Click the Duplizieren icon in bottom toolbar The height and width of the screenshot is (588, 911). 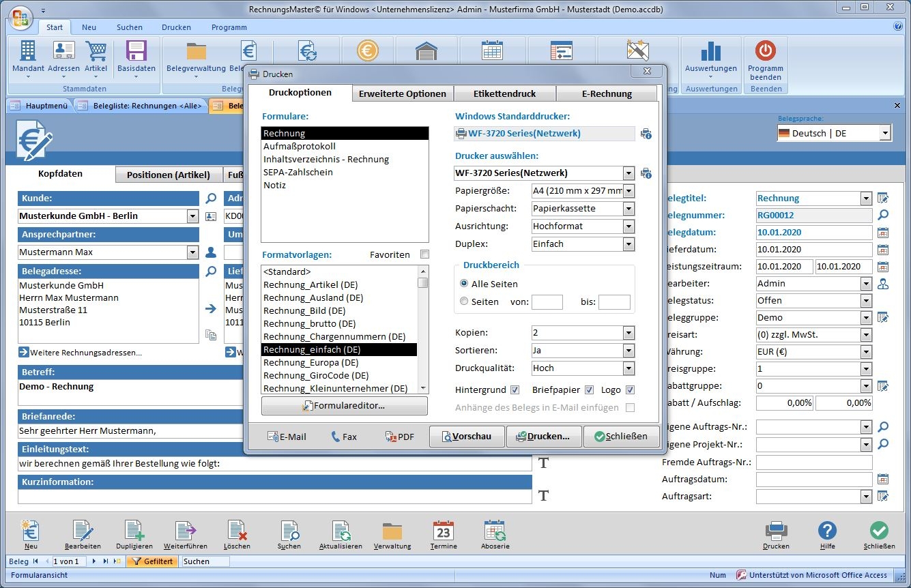134,531
